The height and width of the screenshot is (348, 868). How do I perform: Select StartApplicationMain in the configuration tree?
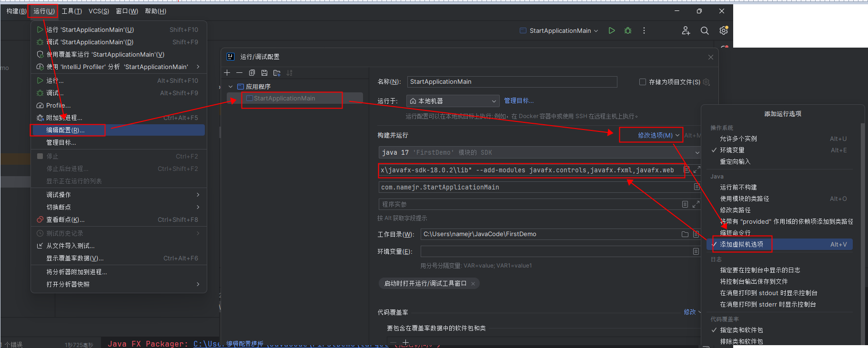(294, 99)
